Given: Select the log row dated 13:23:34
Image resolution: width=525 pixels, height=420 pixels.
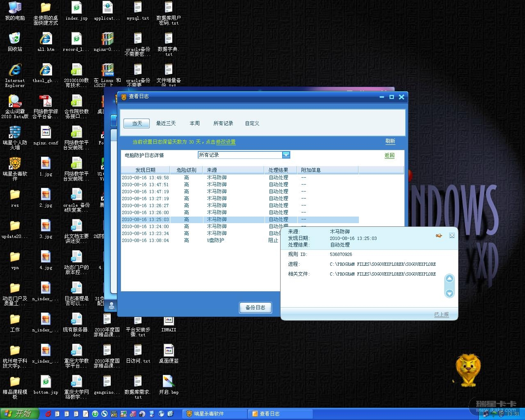Looking at the screenshot, I should [201, 233].
